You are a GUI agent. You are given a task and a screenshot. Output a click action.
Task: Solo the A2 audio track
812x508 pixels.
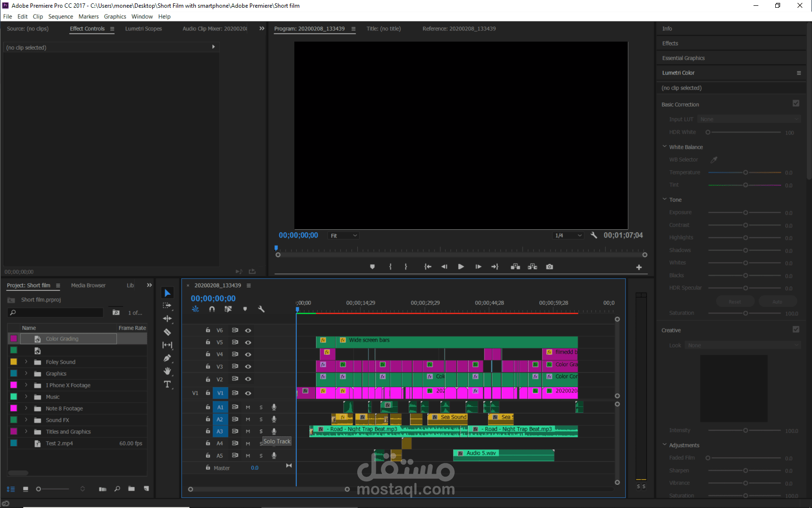click(x=261, y=419)
